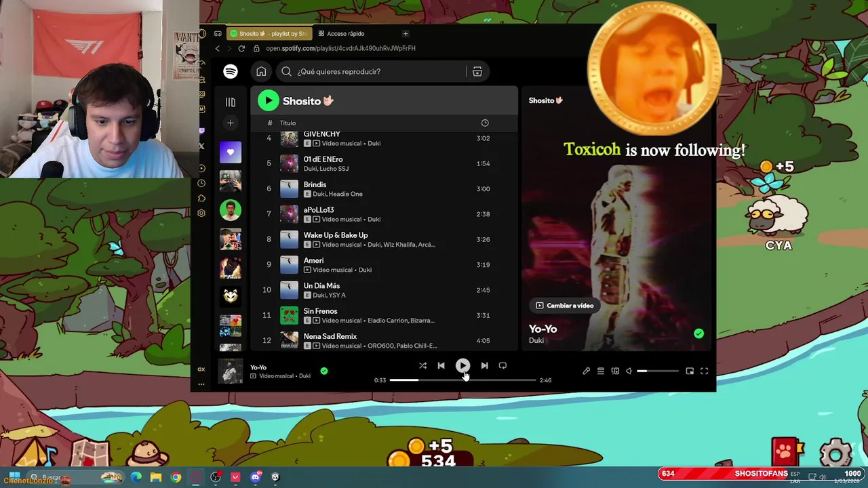This screenshot has width=868, height=488.
Task: Open Microsoft Edge from taskbar
Action: (136, 477)
